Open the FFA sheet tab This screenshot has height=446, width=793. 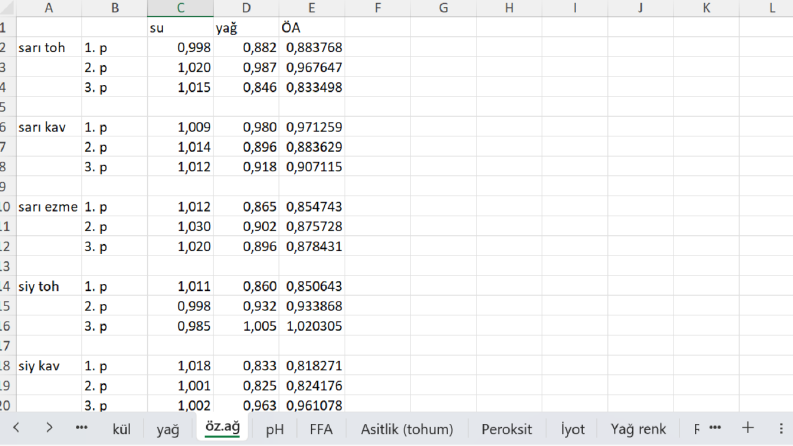[x=321, y=429]
